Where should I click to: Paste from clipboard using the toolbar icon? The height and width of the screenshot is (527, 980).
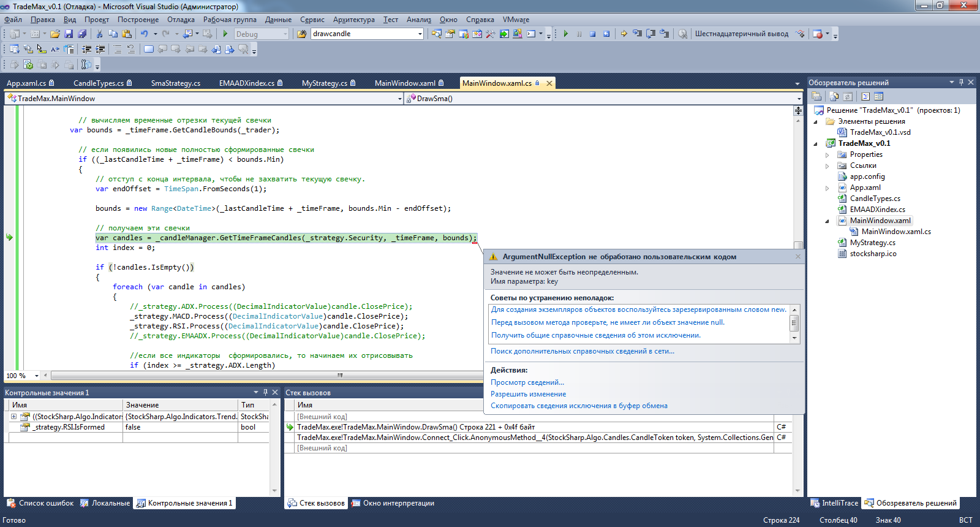click(126, 34)
